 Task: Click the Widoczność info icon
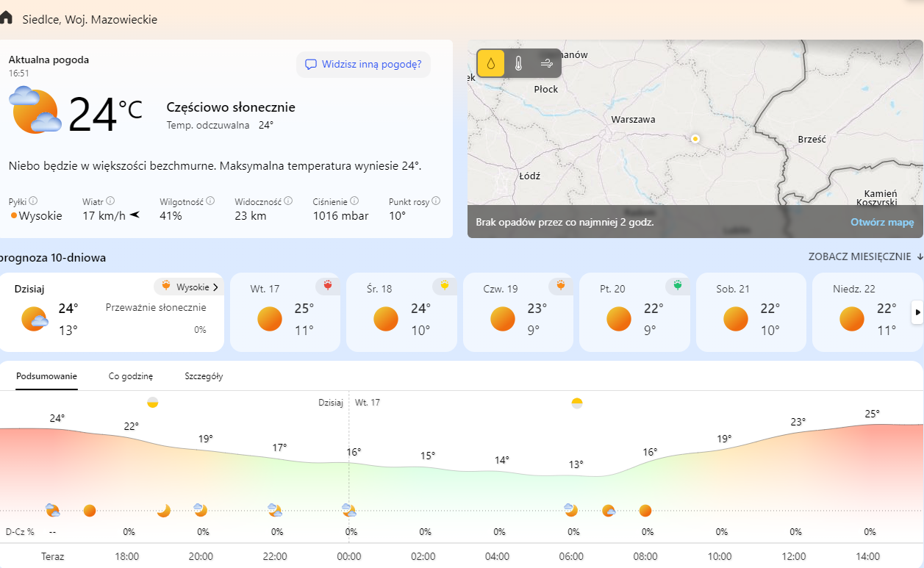point(288,201)
